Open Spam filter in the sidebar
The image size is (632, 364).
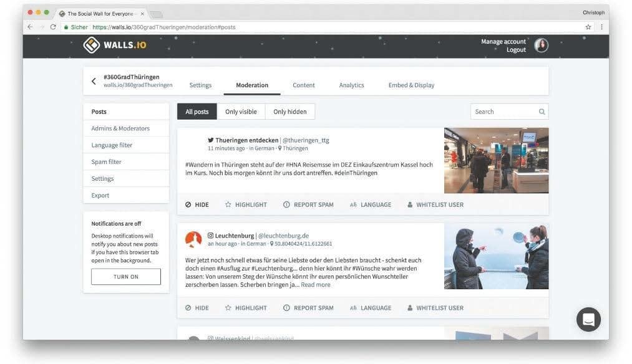coord(126,162)
